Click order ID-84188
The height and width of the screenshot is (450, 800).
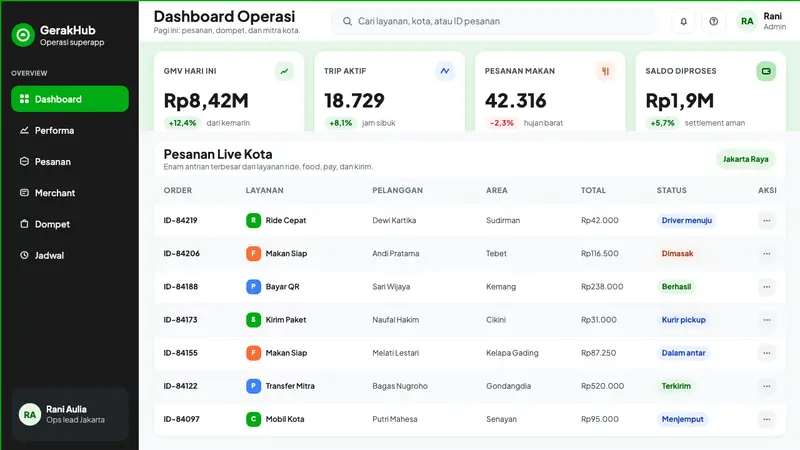pos(181,287)
